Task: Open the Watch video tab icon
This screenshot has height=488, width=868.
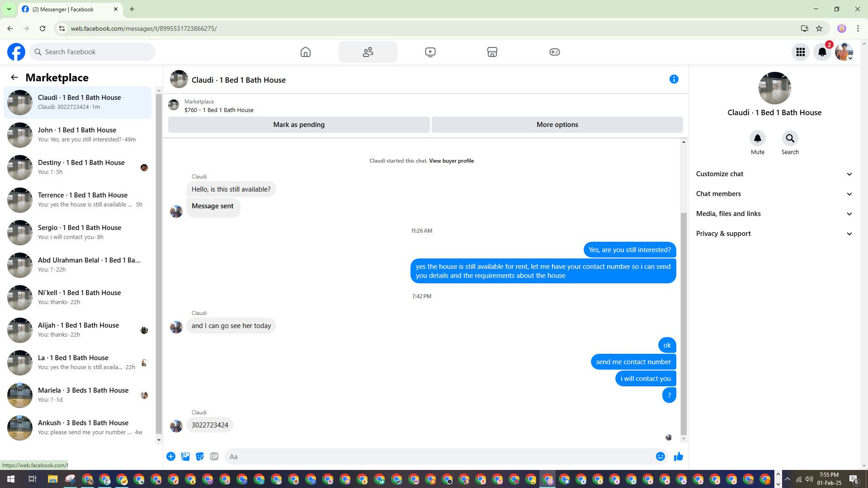Action: coord(430,52)
